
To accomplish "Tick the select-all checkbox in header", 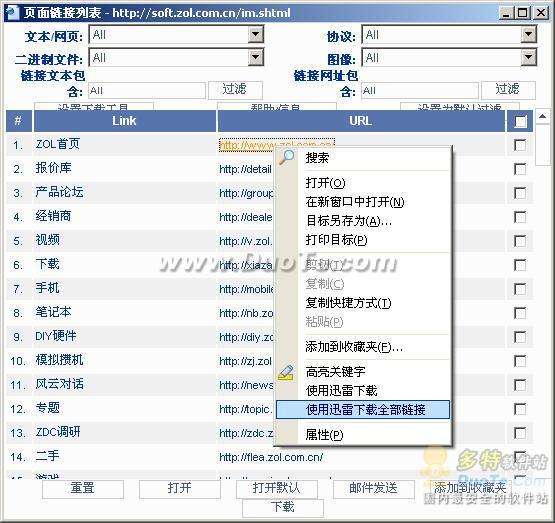I will click(x=520, y=121).
